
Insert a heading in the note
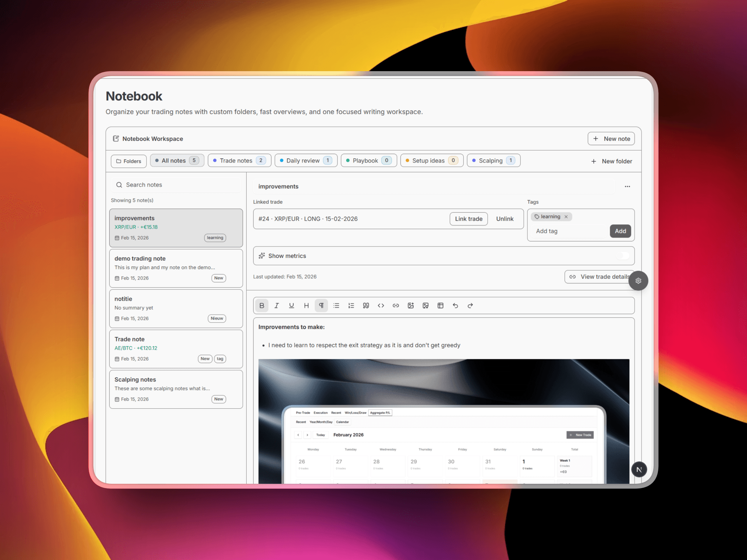tap(307, 305)
